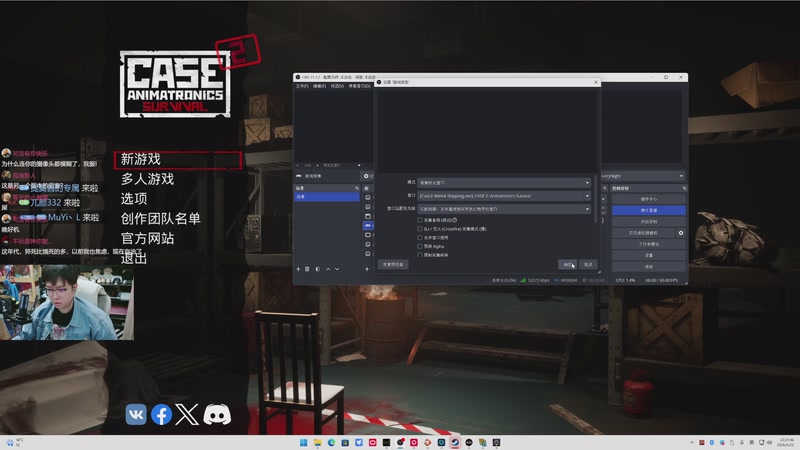Open the X (Twitter) social link icon

coord(187,414)
